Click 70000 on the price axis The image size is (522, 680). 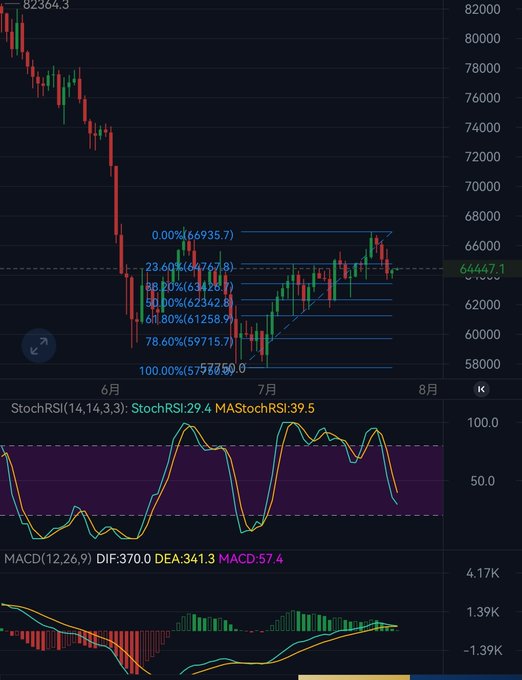(482, 186)
